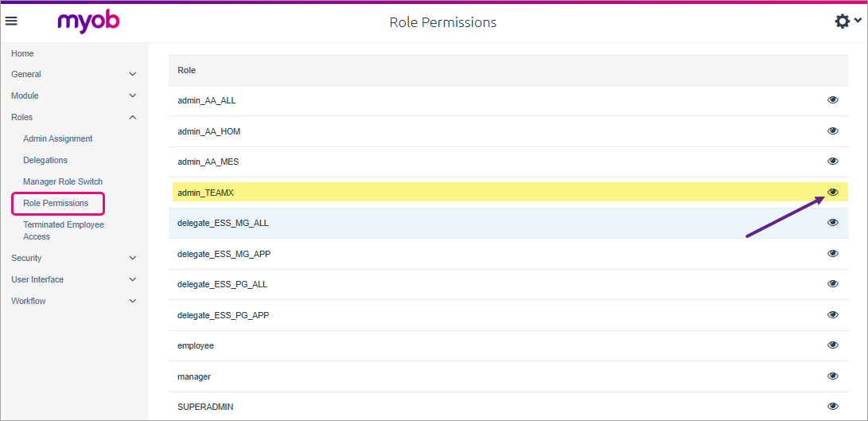Go to Home in sidebar
The image size is (868, 421).
(22, 53)
